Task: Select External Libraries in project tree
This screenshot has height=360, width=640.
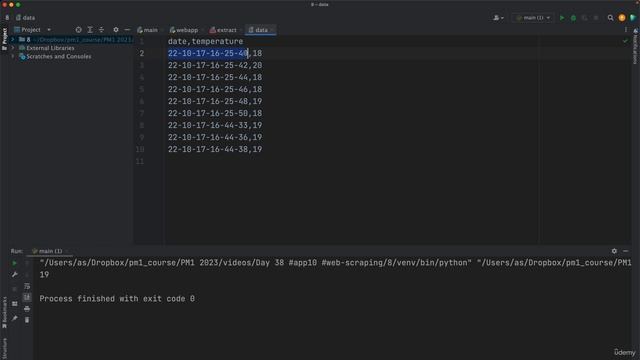Action: click(x=50, y=48)
